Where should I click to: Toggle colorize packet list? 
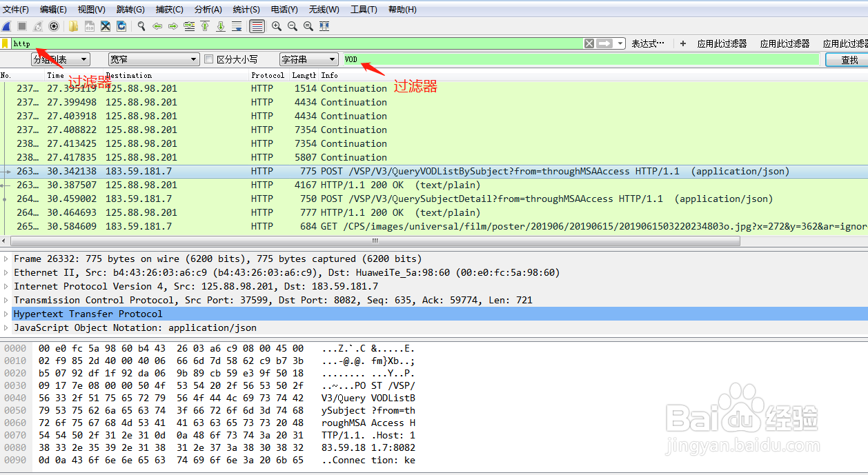click(255, 26)
